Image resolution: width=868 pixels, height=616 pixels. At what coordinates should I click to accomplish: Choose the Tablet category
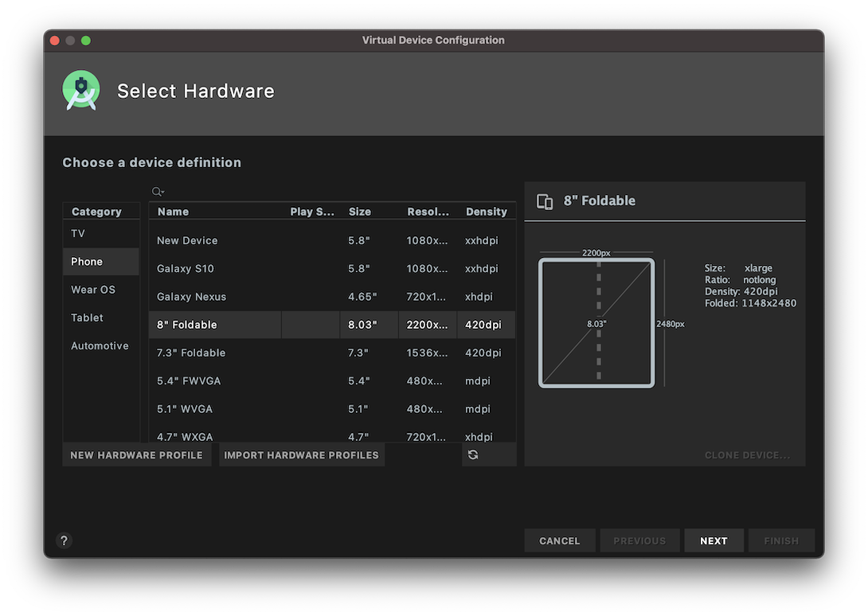click(x=88, y=318)
